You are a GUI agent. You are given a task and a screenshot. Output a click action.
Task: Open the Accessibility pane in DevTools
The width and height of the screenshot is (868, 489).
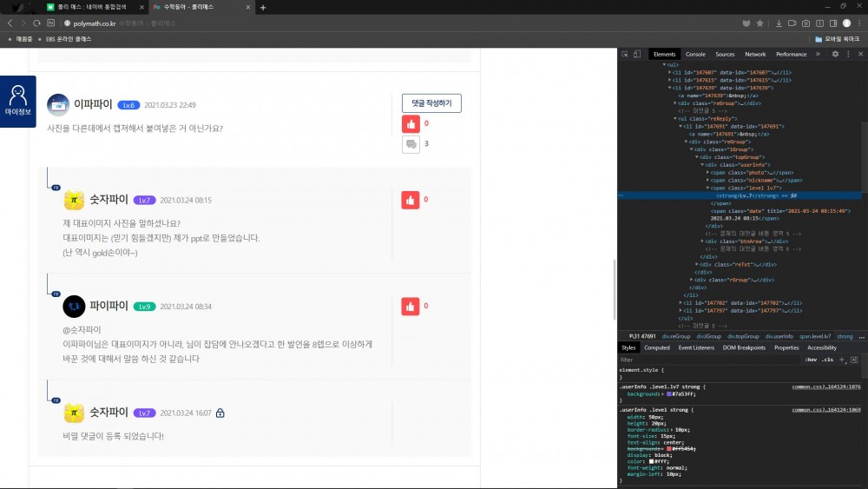click(821, 347)
